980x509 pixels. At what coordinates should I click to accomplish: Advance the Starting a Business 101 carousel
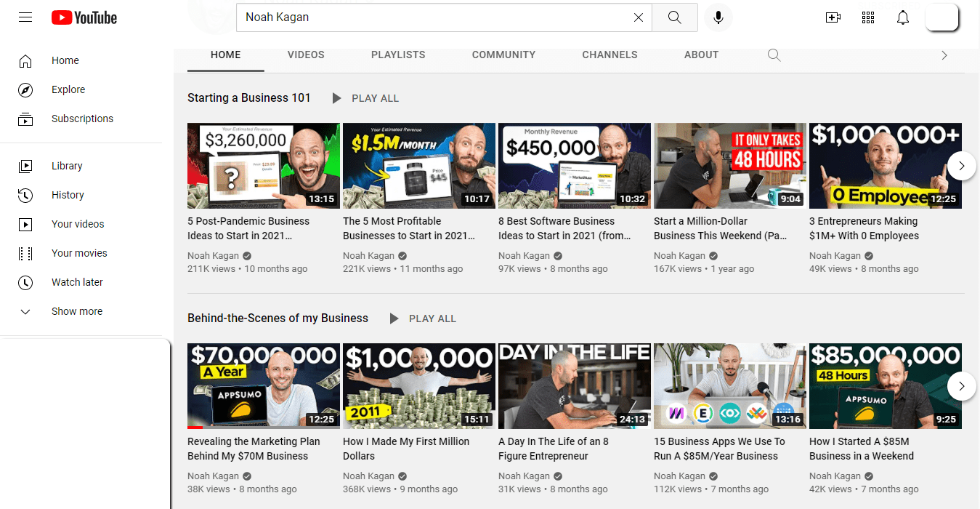click(962, 166)
